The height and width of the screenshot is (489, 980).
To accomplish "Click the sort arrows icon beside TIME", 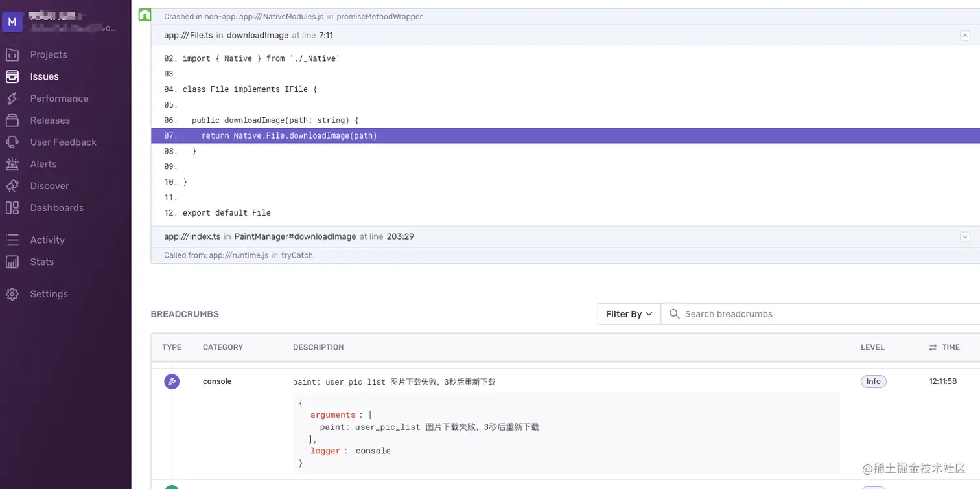I will 933,347.
